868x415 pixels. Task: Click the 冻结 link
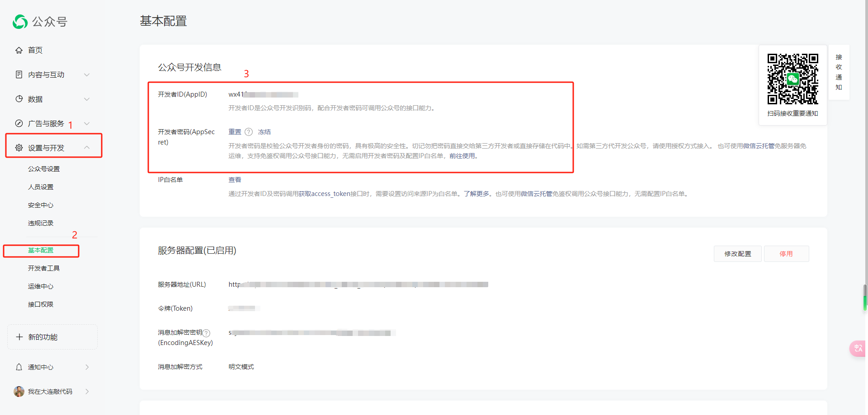pos(264,132)
